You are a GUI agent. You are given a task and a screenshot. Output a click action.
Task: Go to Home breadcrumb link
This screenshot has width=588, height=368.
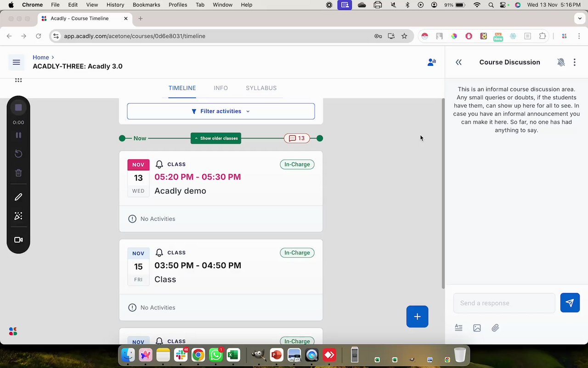(41, 57)
